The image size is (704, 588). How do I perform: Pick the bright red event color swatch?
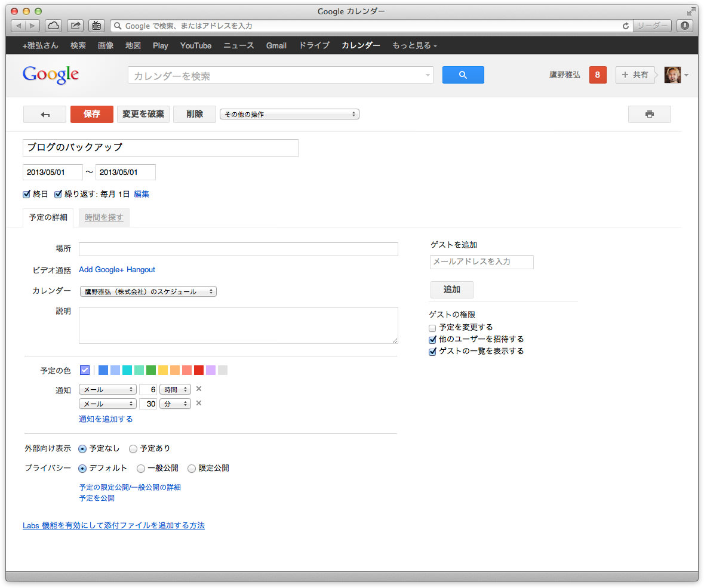[199, 370]
